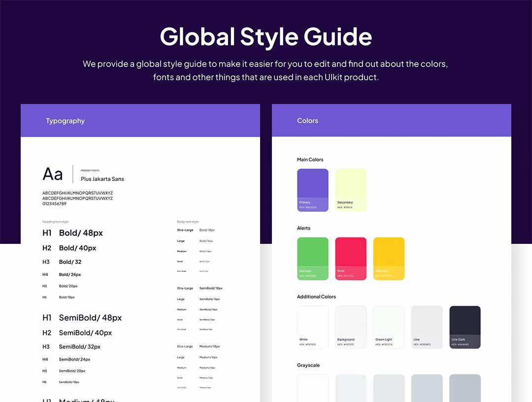Click the Grayscale section label

(308, 365)
